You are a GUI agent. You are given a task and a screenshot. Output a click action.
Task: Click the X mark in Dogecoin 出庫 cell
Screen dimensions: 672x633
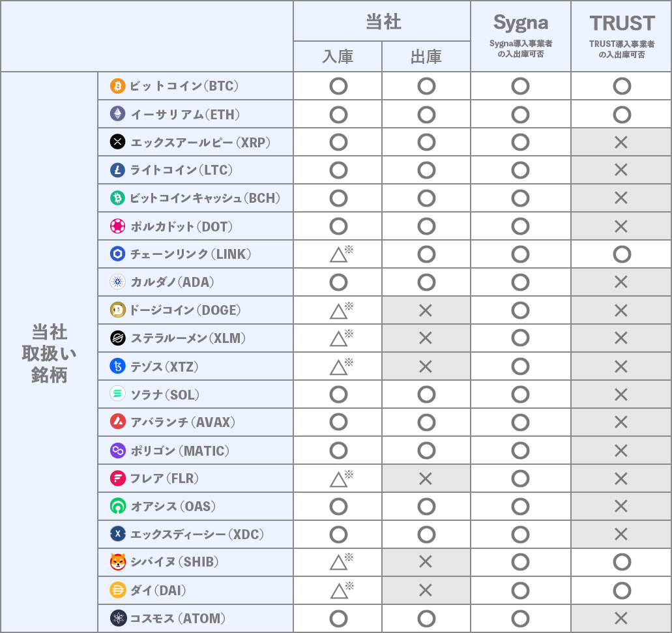pyautogui.click(x=426, y=311)
